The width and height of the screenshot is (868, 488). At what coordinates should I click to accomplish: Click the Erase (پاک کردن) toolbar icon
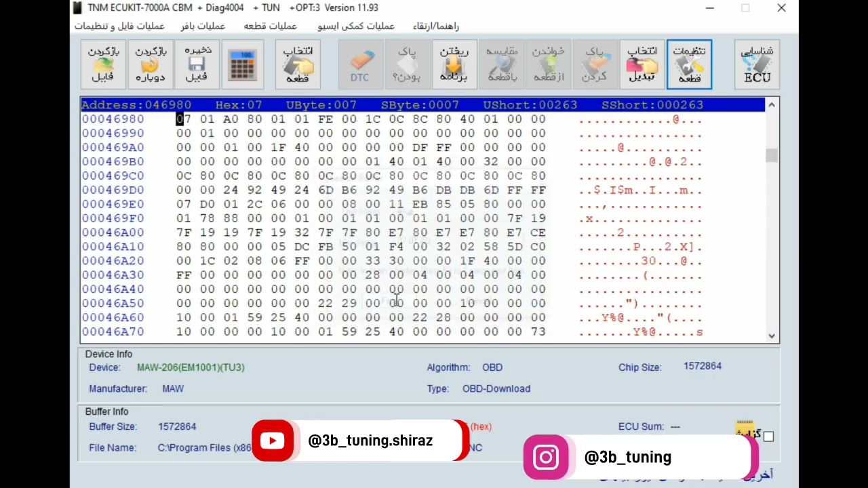595,64
